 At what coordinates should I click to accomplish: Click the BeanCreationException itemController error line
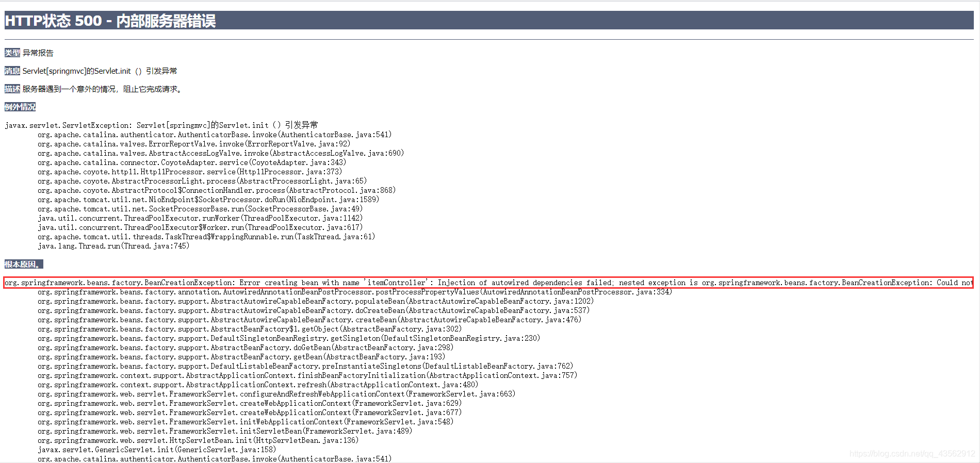pos(488,283)
